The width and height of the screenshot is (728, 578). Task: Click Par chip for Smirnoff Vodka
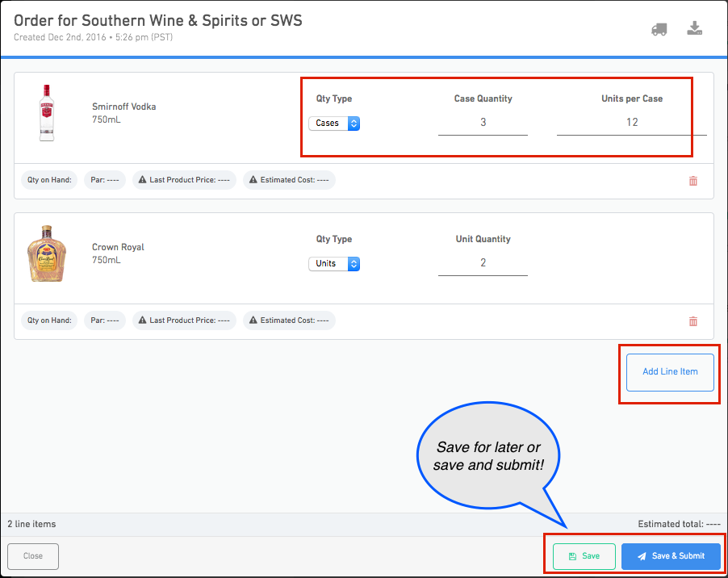pos(104,180)
